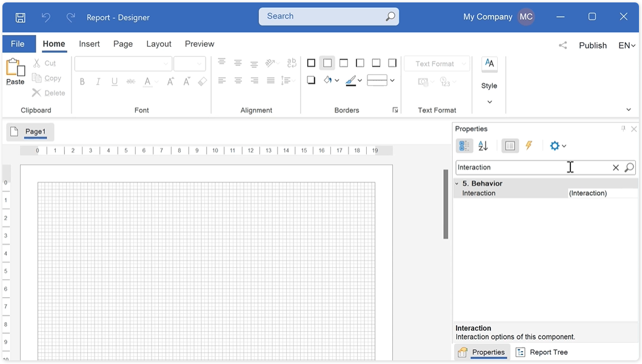This screenshot has width=642, height=364.
Task: Switch to the Layout tab
Action: (159, 44)
